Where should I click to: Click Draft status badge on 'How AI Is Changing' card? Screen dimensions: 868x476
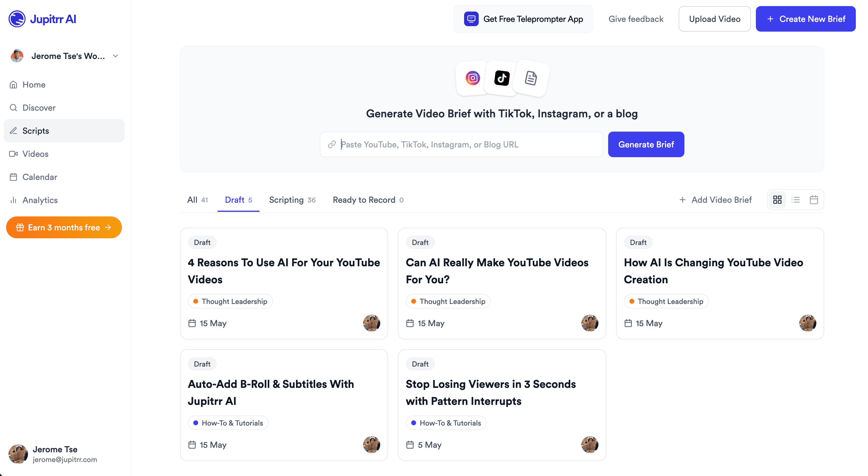coord(638,243)
